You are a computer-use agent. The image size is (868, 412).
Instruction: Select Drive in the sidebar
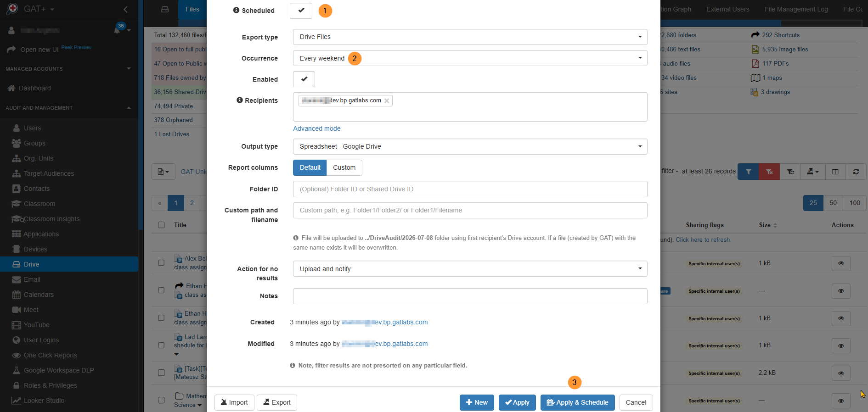tap(69, 264)
